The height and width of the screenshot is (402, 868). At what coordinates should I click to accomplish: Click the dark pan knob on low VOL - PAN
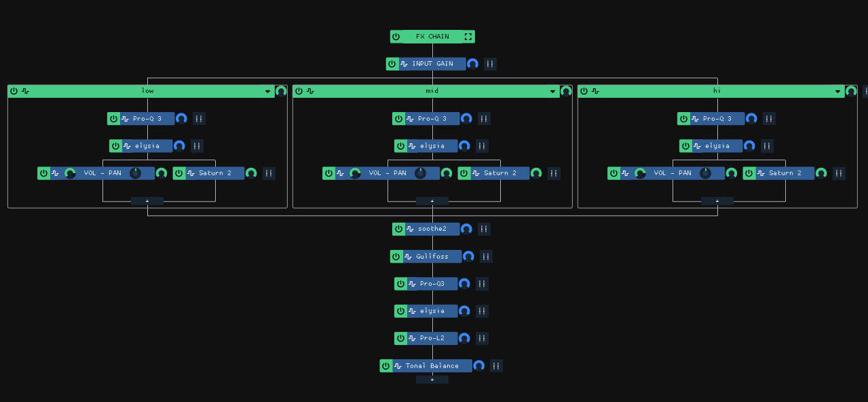(x=135, y=173)
